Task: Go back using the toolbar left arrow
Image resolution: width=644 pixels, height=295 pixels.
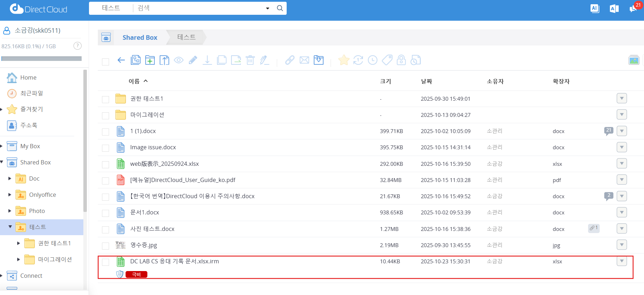Action: click(121, 60)
